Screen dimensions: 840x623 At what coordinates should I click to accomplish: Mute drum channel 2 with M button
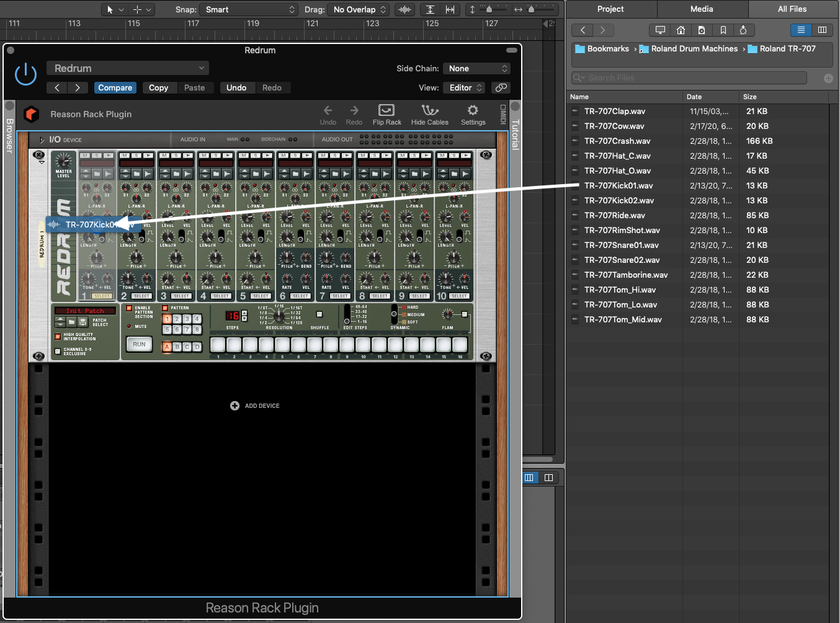(x=125, y=156)
